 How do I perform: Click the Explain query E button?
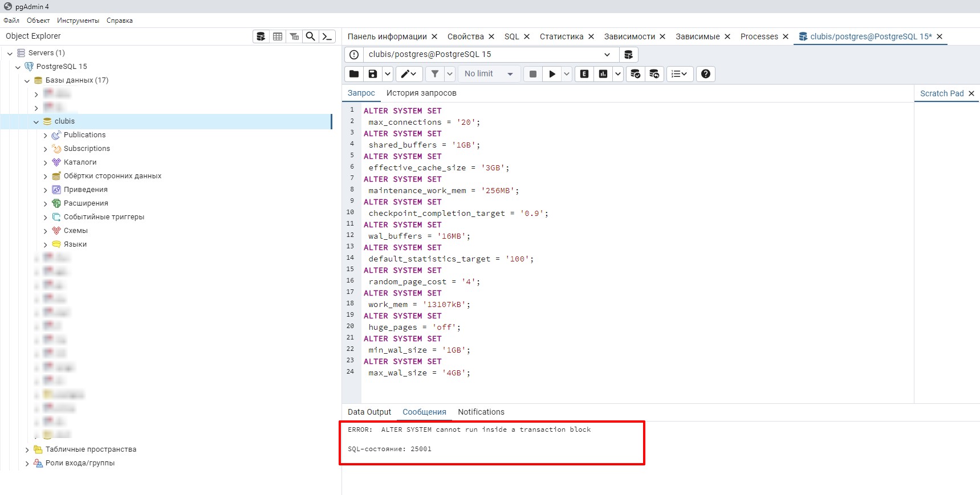click(x=584, y=74)
